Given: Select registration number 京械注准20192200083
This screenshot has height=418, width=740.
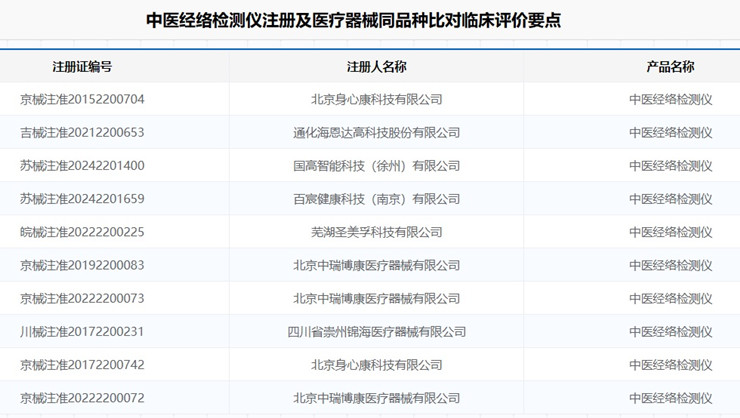Looking at the screenshot, I should click(x=82, y=265).
